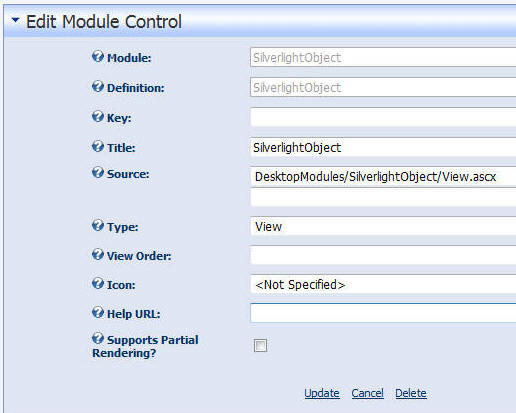Viewport: 516px width, 413px height.
Task: Focus the Key text field
Action: (x=383, y=117)
